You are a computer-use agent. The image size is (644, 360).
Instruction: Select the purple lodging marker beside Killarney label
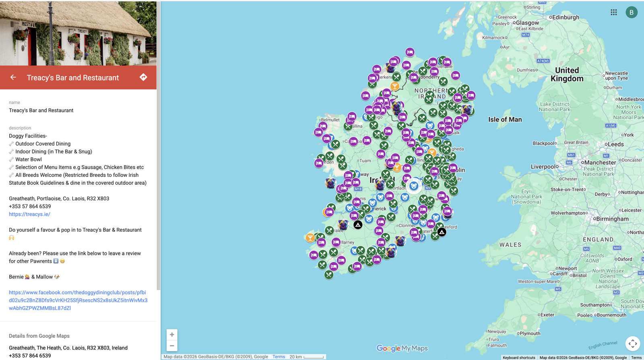336,242
